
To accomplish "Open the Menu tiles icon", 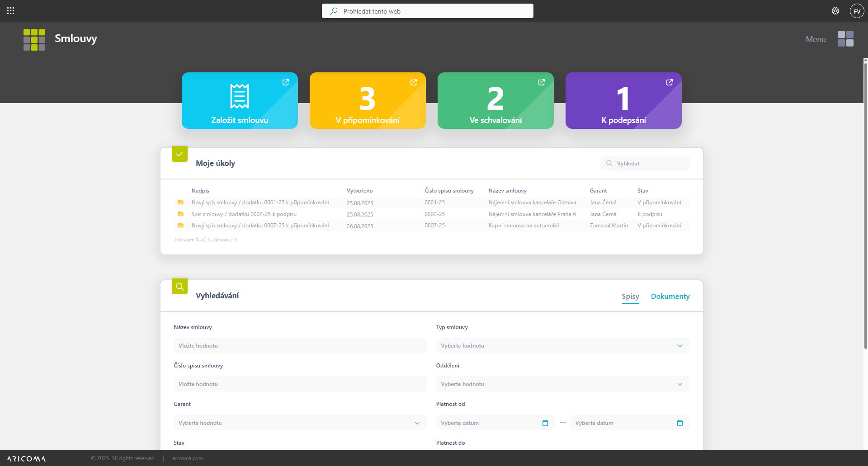I will 845,39.
